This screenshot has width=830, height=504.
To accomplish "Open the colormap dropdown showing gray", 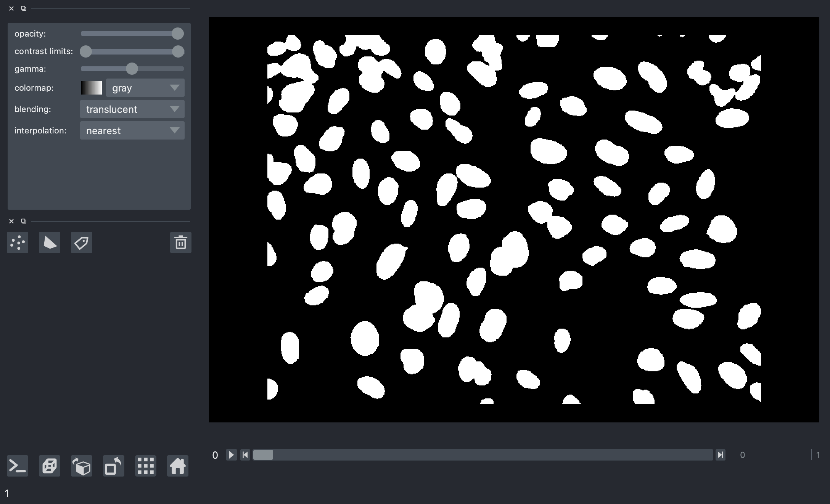I will point(145,88).
